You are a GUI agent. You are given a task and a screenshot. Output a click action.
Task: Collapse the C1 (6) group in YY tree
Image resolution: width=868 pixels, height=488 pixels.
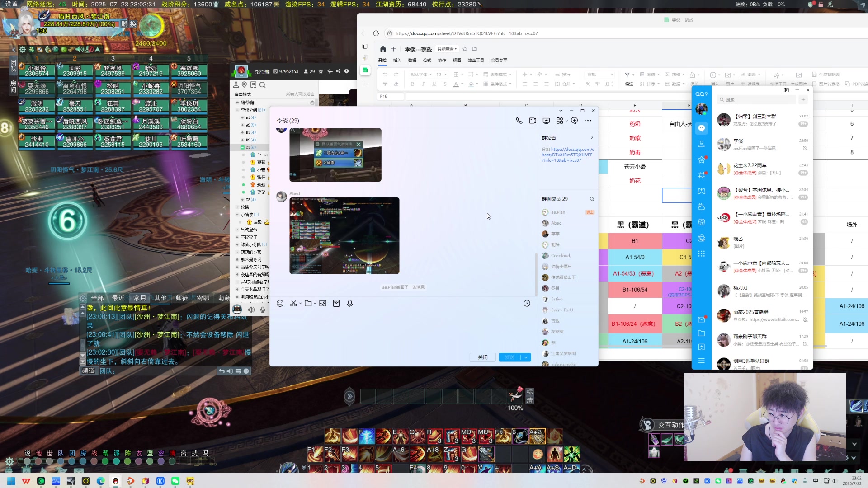(243, 147)
